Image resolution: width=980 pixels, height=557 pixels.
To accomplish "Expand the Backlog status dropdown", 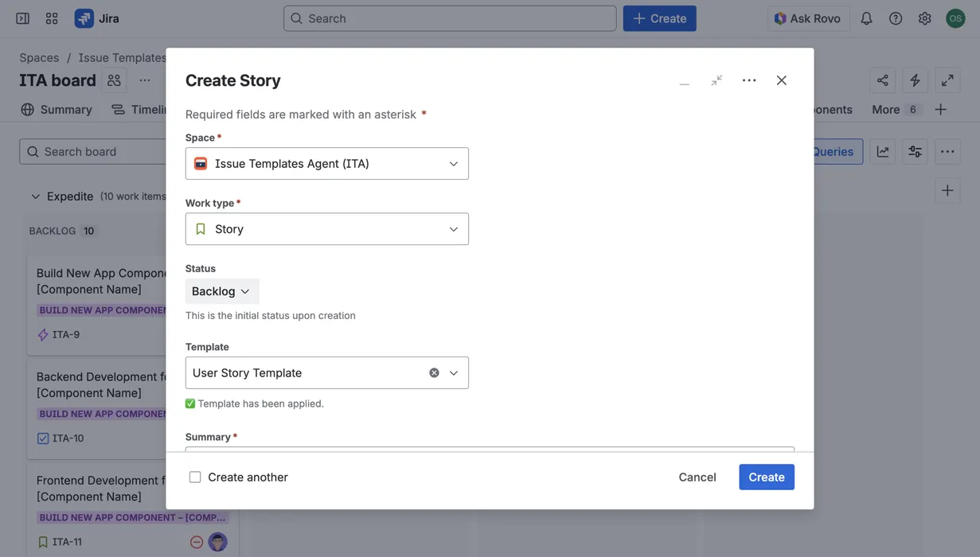I will click(x=222, y=291).
